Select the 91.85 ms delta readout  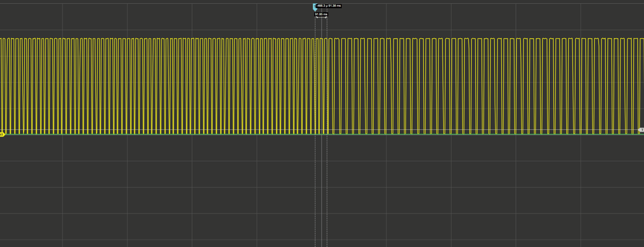[x=321, y=14]
